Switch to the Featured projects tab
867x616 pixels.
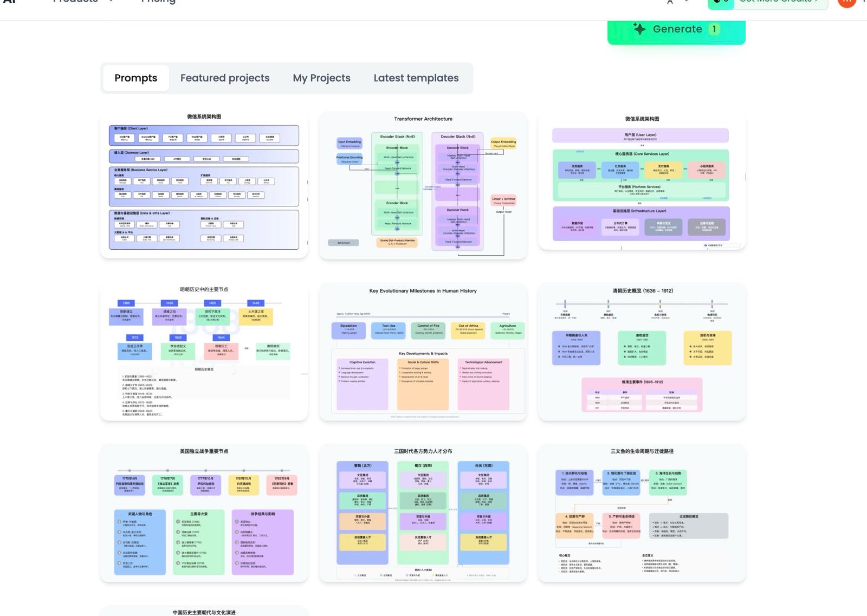point(225,78)
